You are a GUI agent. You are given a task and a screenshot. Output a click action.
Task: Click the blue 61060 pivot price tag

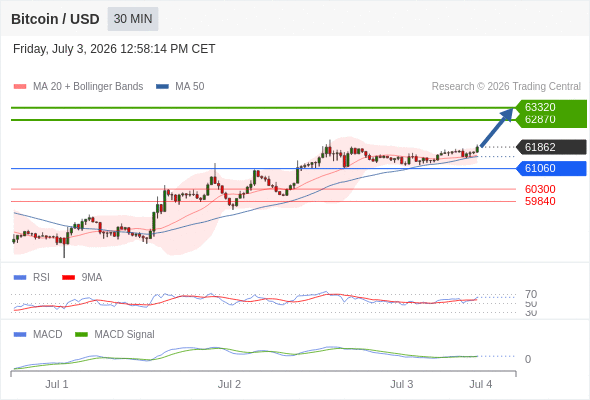coord(551,168)
